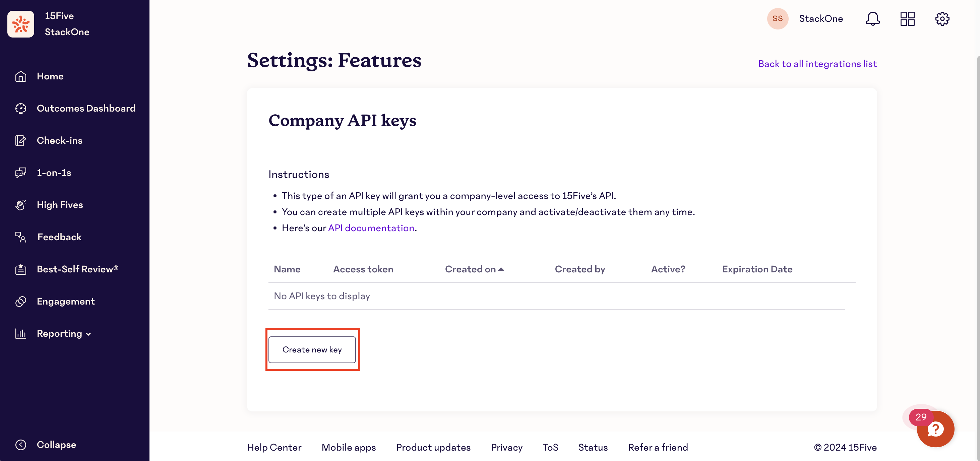Toggle the Created on column sort arrow
The image size is (980, 461).
coord(501,269)
